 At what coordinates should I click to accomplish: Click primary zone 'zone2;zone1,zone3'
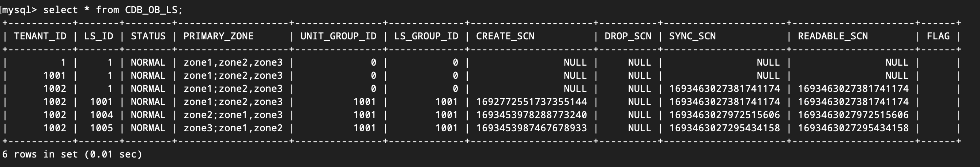tap(233, 115)
